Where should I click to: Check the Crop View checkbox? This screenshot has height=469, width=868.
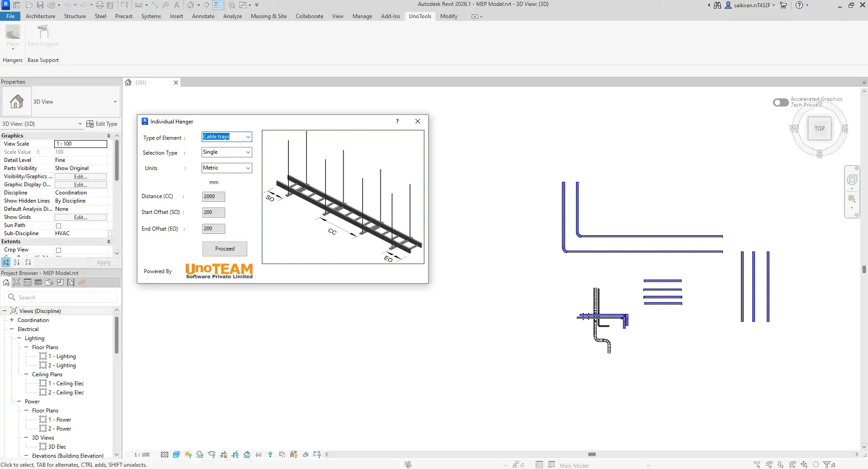tap(58, 250)
